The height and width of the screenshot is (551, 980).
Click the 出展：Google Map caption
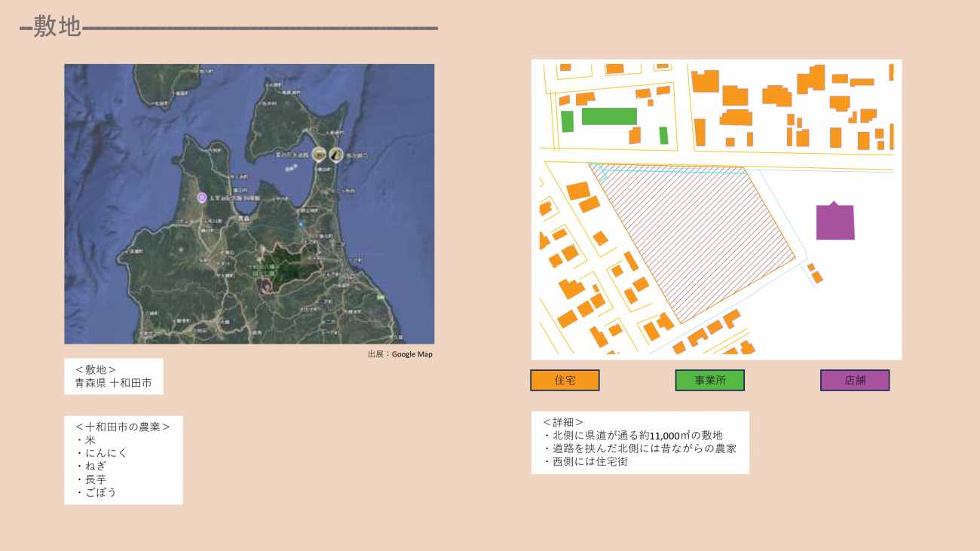[400, 354]
